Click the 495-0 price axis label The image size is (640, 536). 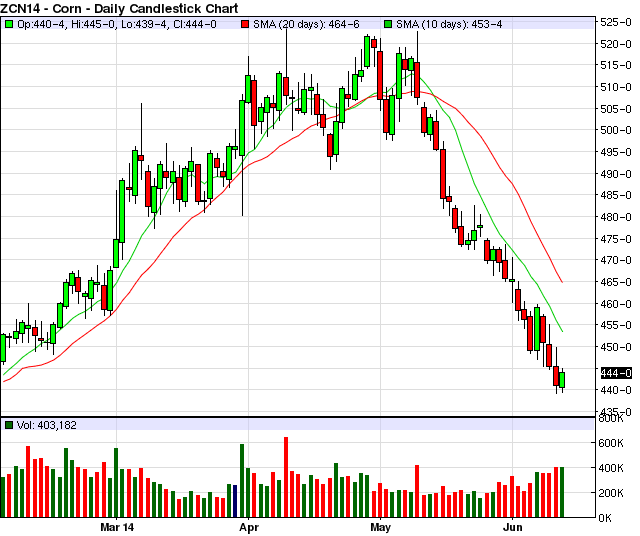[x=616, y=152]
